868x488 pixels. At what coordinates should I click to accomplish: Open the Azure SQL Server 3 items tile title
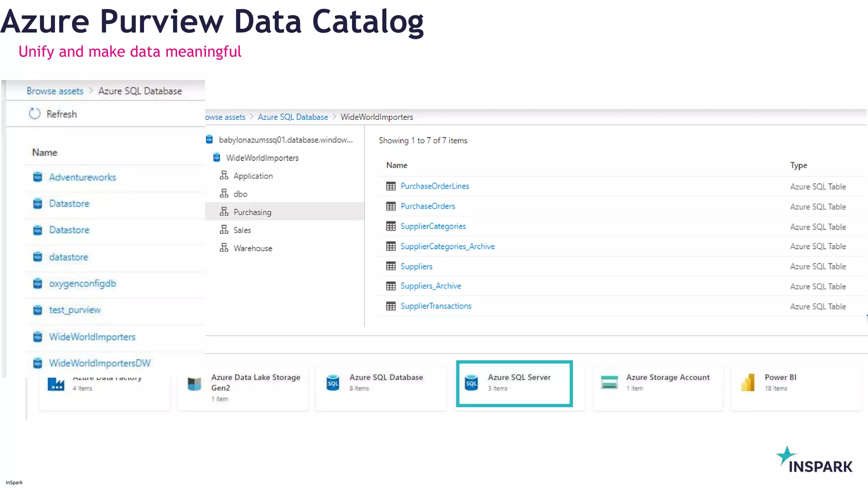(x=519, y=377)
